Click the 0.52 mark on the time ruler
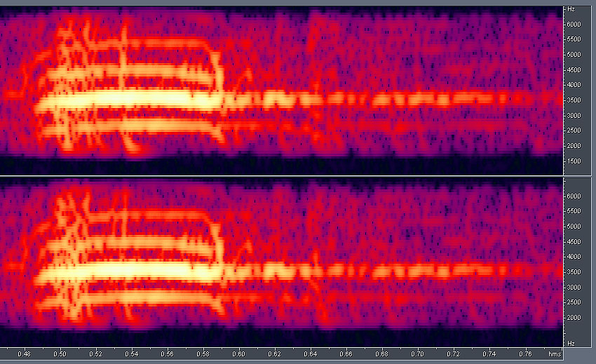The image size is (596, 364). [95, 354]
